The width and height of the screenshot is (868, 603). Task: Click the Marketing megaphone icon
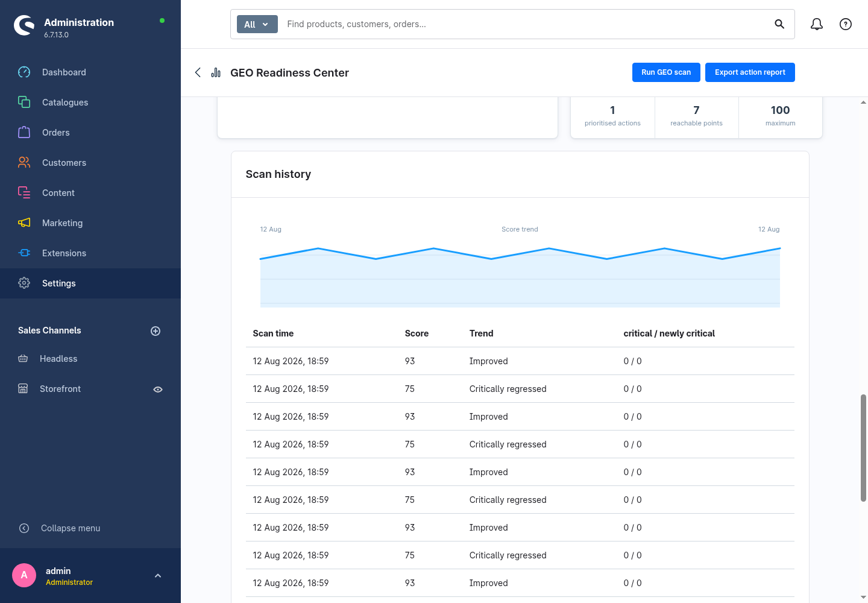click(24, 223)
